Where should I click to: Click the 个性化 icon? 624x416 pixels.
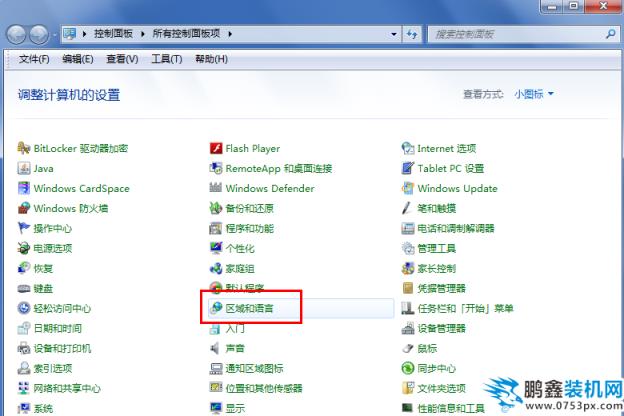pos(216,248)
